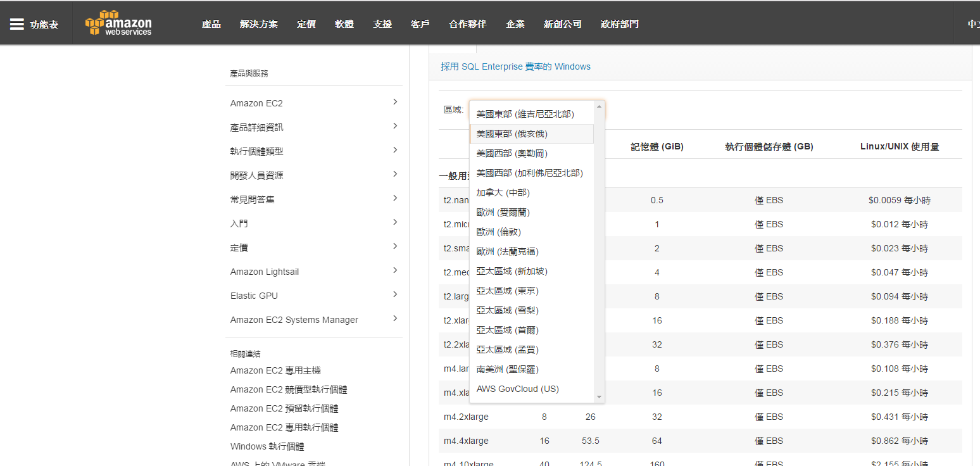Open the 定價 sidebar item
Screen dimensions: 980x466
pyautogui.click(x=239, y=248)
